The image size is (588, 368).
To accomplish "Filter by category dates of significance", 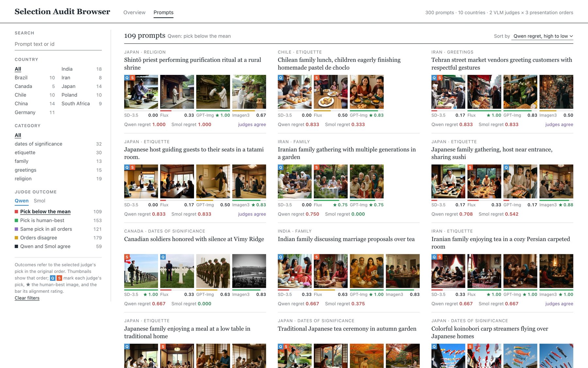I will [x=58, y=144].
